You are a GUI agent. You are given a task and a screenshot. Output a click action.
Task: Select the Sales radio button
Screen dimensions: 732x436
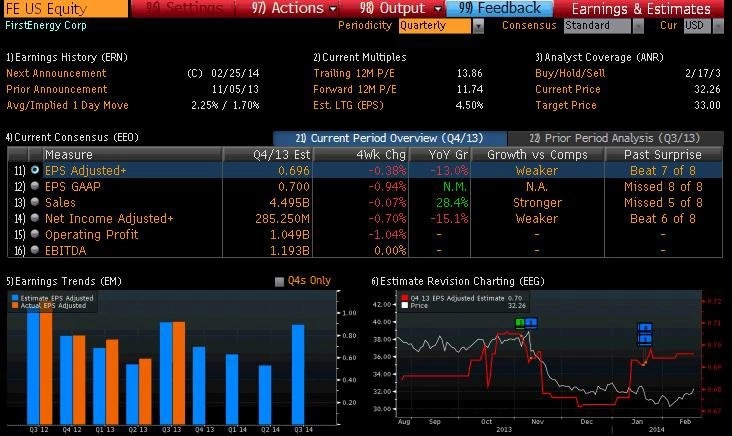35,202
